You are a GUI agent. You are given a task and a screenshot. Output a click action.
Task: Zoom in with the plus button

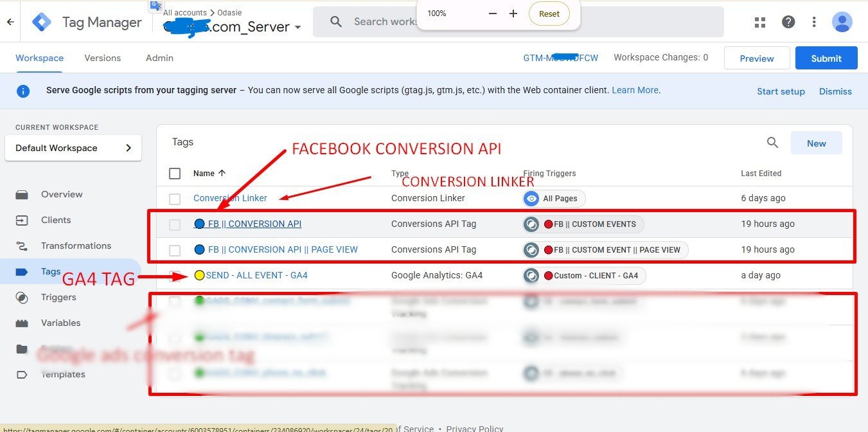point(513,14)
